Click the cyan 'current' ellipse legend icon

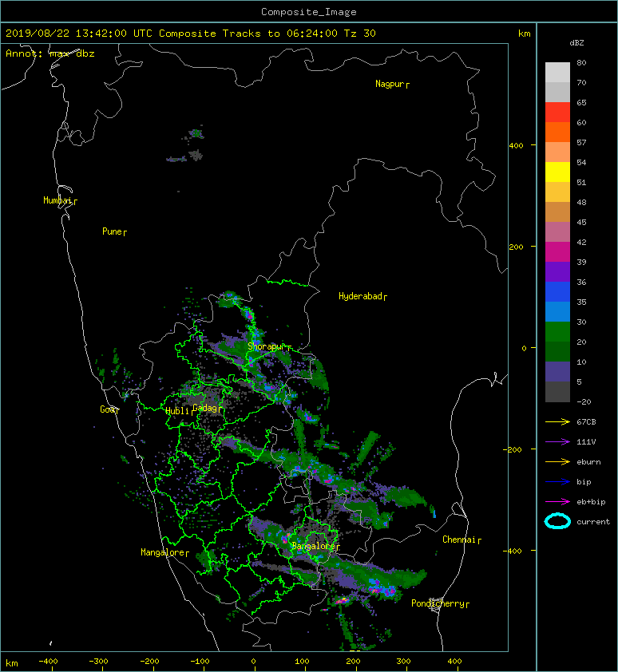point(557,521)
